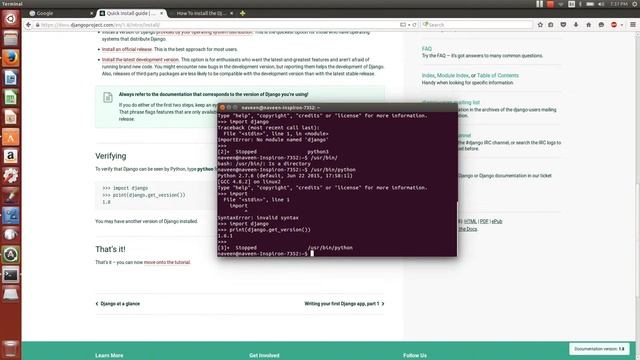Open the Firefox Hello chat icon
Image resolution: width=640 pixels, height=360 pixels.
click(x=601, y=25)
